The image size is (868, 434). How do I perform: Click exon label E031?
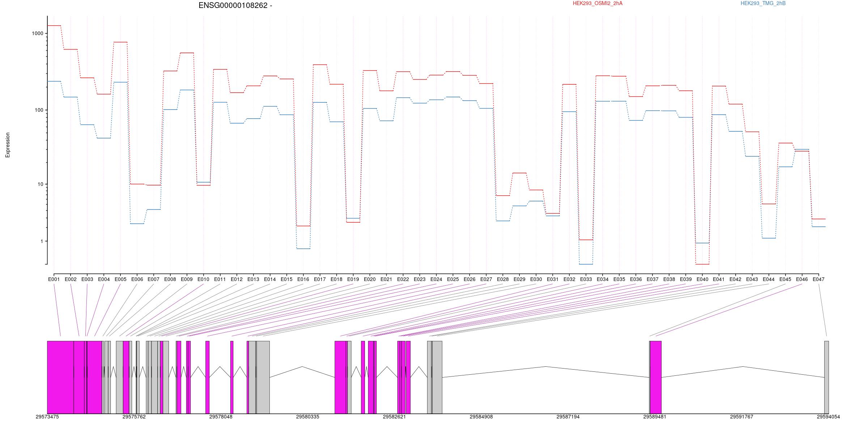pyautogui.click(x=553, y=279)
